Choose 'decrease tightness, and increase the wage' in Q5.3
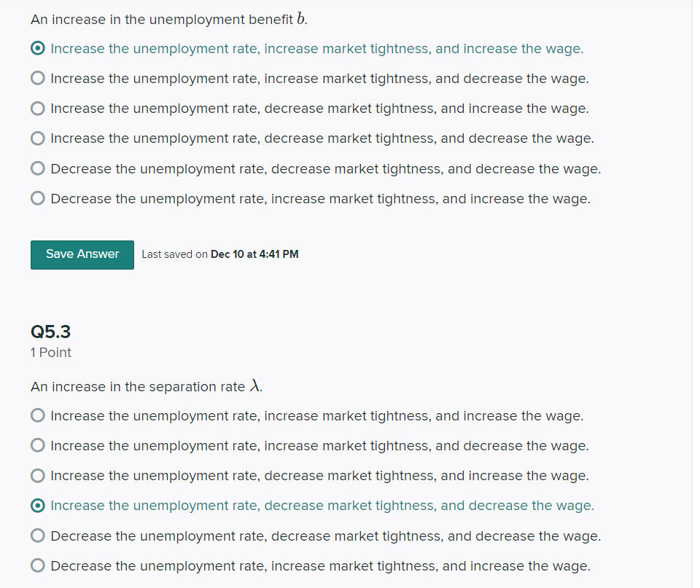 pos(37,475)
